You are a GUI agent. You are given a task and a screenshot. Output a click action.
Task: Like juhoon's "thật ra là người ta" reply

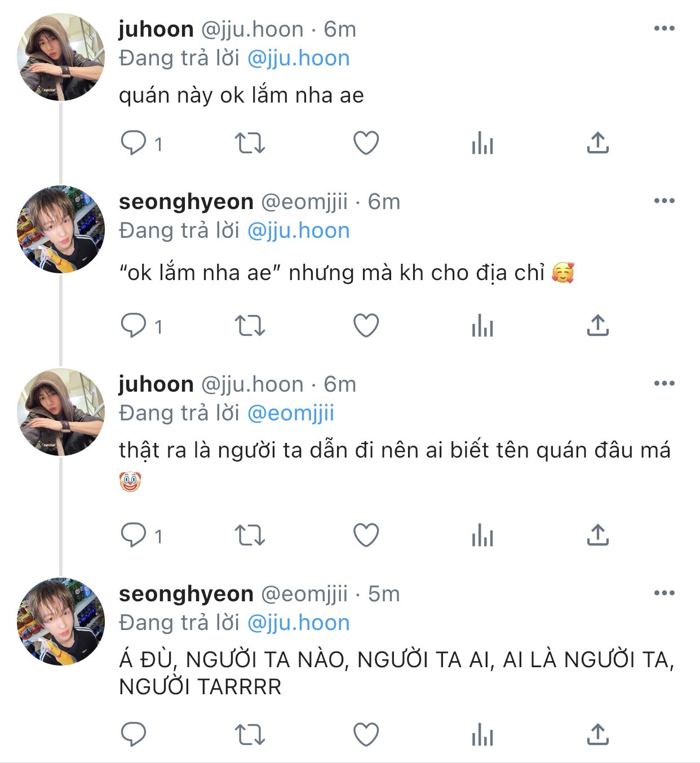coord(366,535)
